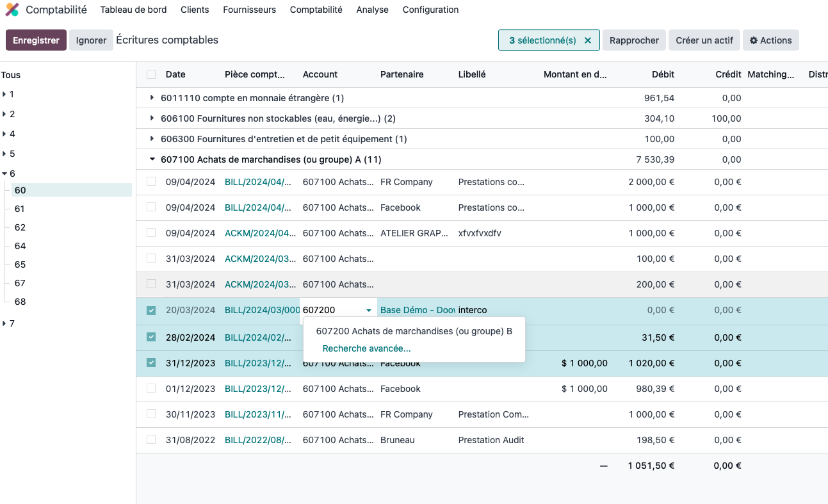
Task: Select account category 65 in tree
Action: 20,264
